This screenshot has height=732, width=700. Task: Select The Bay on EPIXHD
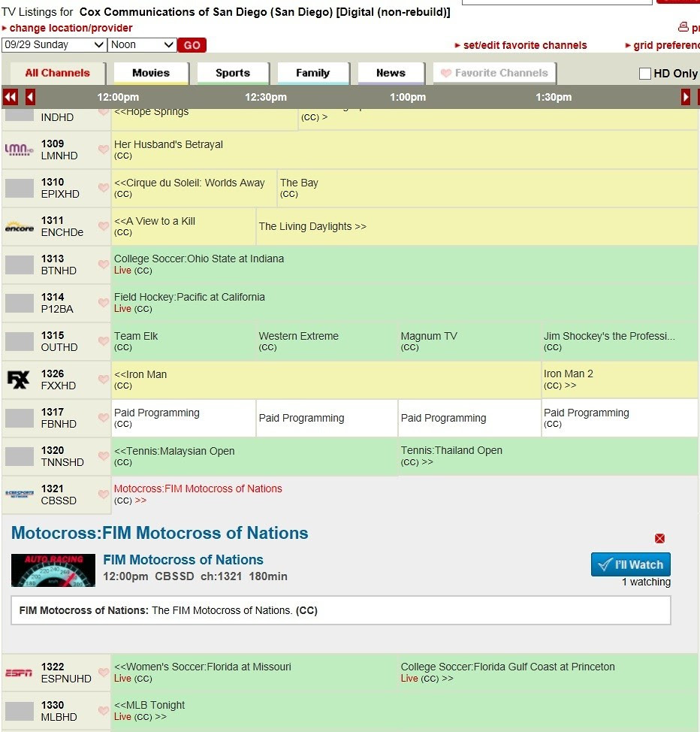click(299, 183)
